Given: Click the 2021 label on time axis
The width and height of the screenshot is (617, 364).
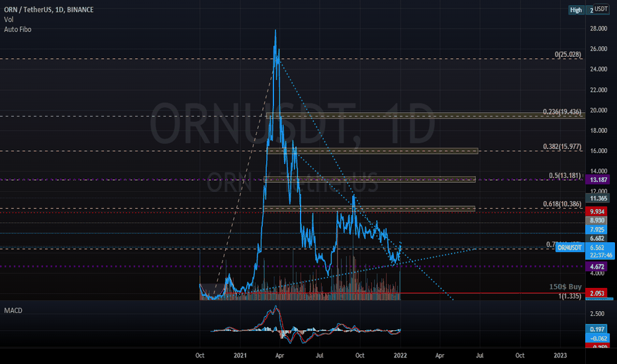Looking at the screenshot, I should tap(240, 355).
